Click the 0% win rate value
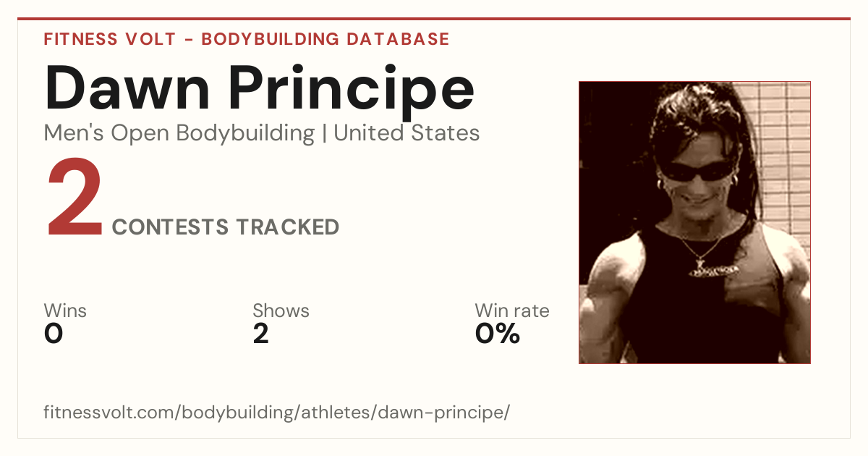The height and width of the screenshot is (456, 868). (498, 334)
